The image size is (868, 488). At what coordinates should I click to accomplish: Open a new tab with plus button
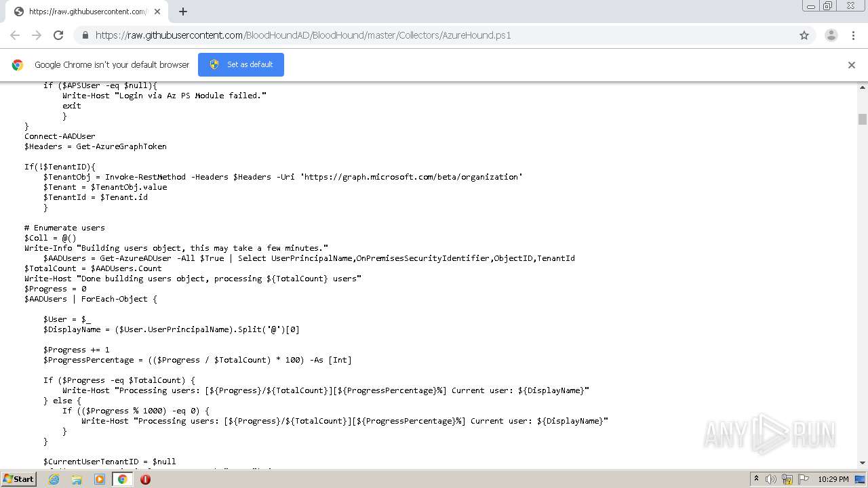point(183,12)
